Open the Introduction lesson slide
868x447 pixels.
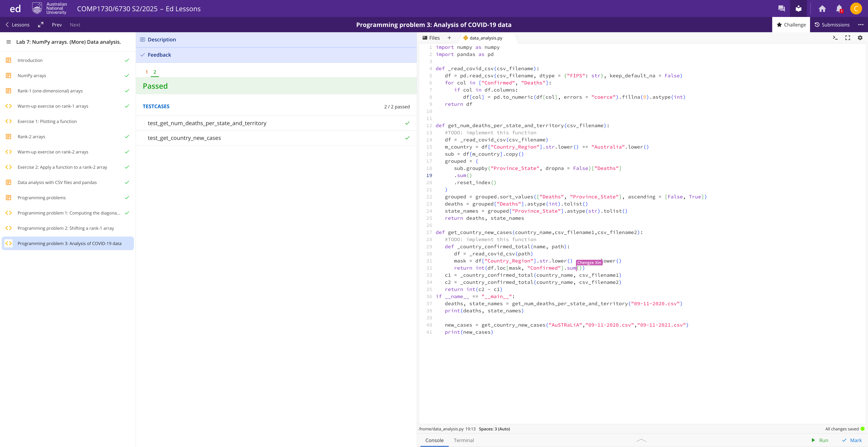click(68, 60)
